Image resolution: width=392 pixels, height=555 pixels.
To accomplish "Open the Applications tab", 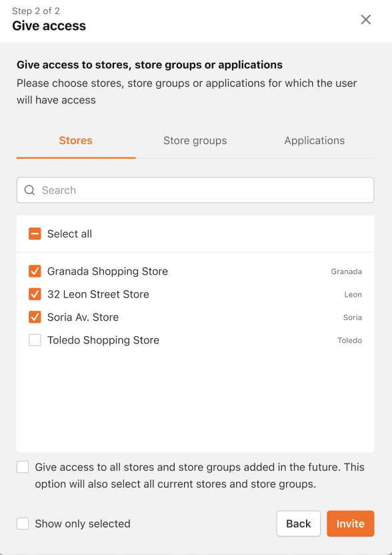I will coord(314,141).
